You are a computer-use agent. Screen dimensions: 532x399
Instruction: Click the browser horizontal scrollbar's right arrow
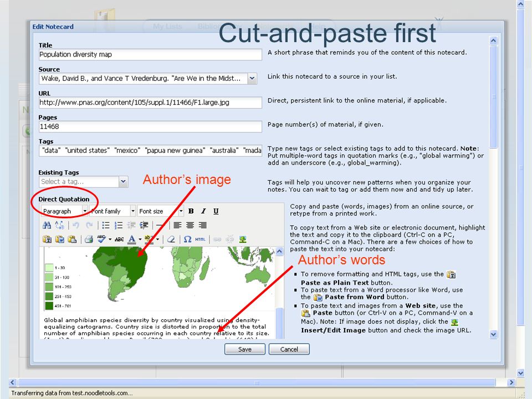pyautogui.click(x=511, y=382)
